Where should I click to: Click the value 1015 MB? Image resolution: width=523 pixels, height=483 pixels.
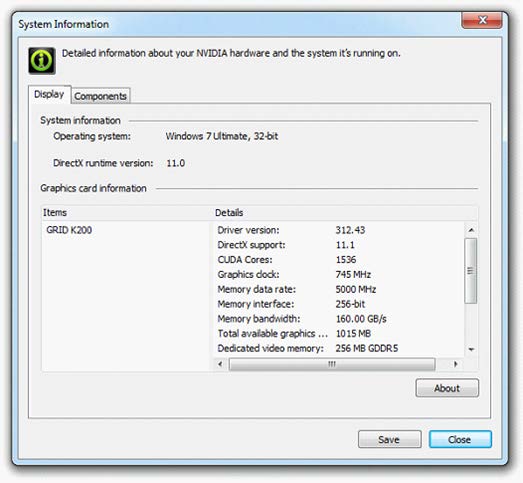tap(353, 333)
